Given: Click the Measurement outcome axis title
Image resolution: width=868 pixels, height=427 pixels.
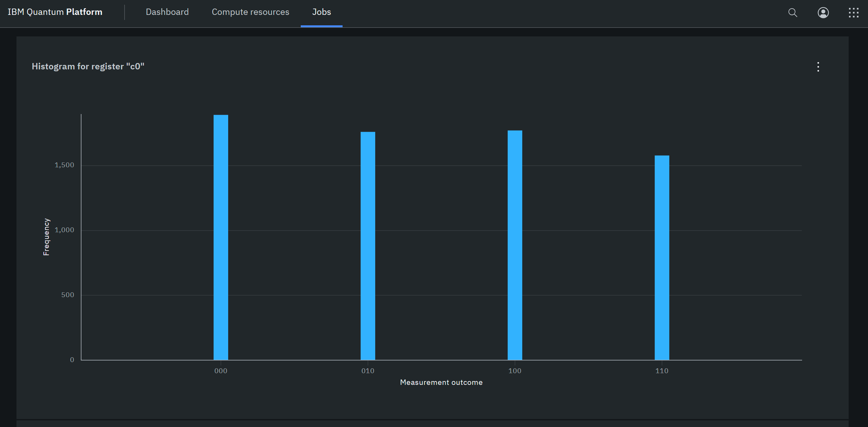Looking at the screenshot, I should pos(441,382).
